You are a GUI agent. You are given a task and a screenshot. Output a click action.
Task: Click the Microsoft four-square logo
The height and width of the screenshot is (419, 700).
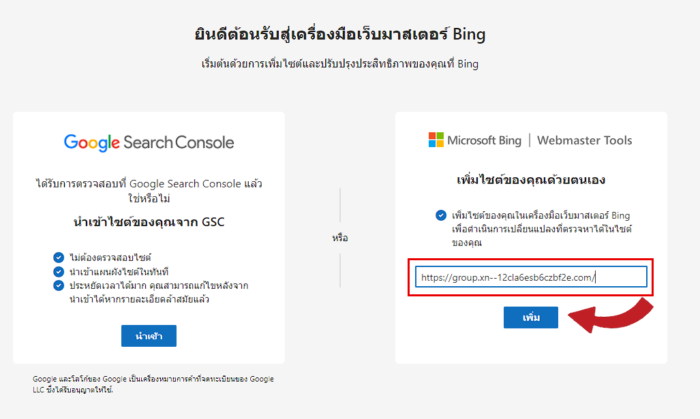pos(436,140)
